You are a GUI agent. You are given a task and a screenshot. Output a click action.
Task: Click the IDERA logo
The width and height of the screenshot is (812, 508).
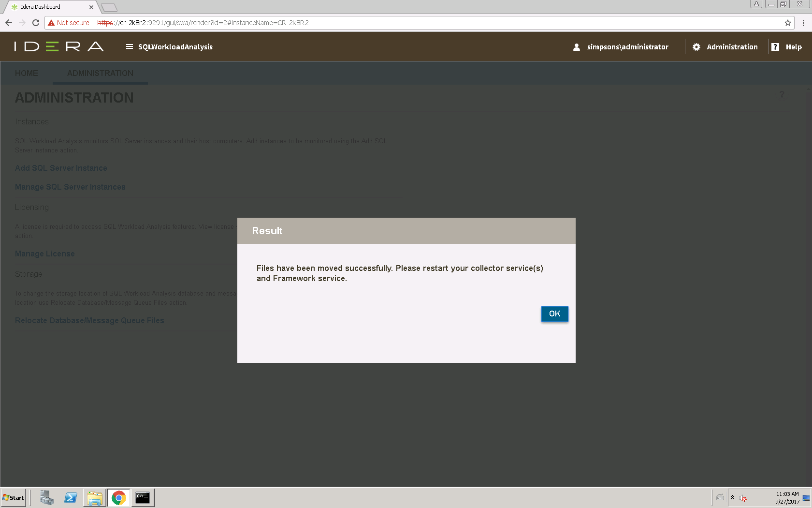click(x=59, y=46)
